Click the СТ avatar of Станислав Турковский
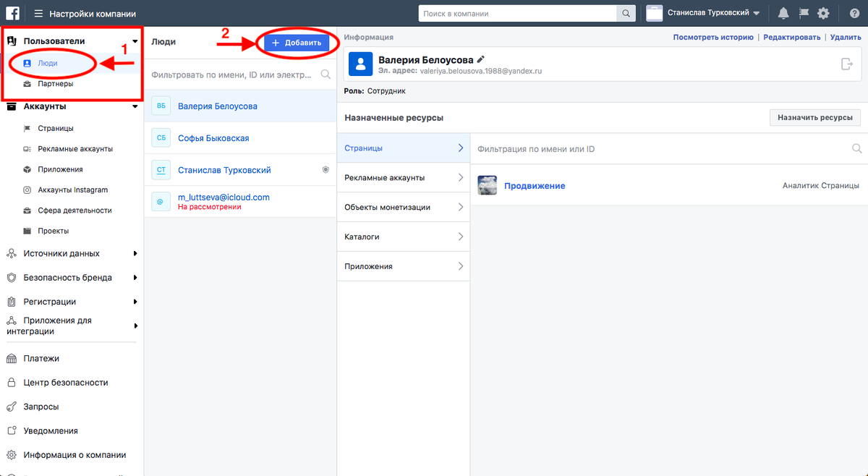The height and width of the screenshot is (476, 868). 161,170
